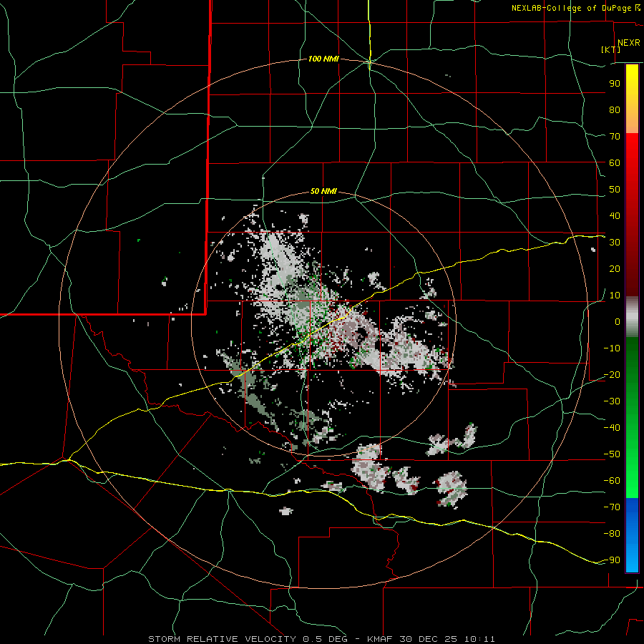Image resolution: width=644 pixels, height=644 pixels.
Task: Click the red segment of the color bar
Action: (632, 215)
